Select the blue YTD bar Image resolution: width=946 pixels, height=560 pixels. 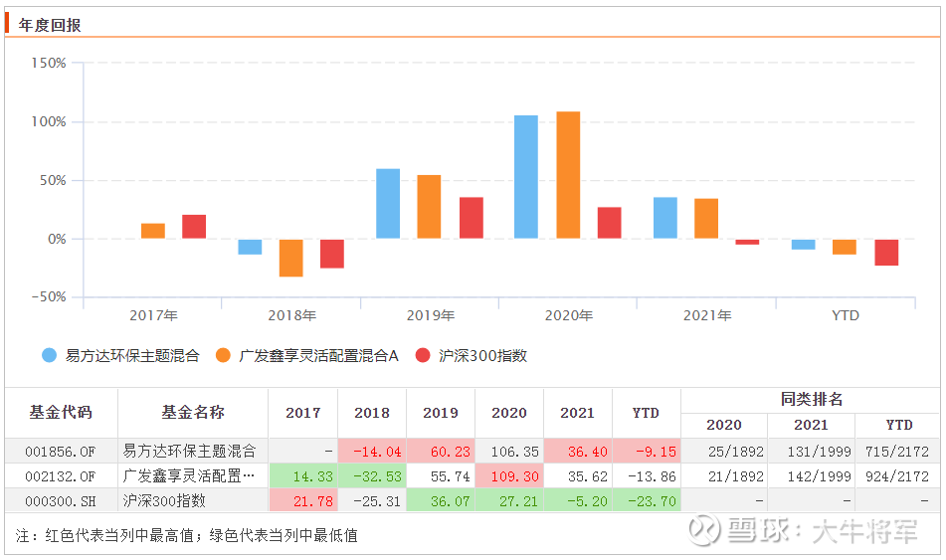click(x=803, y=245)
